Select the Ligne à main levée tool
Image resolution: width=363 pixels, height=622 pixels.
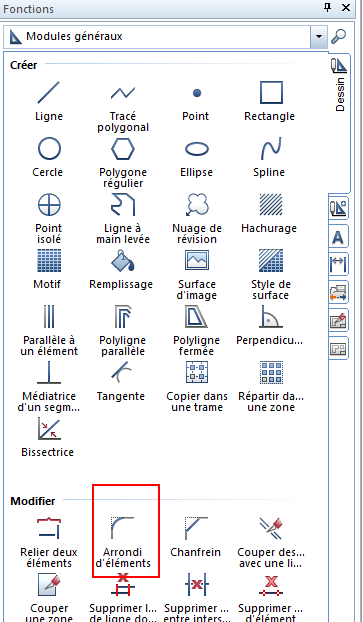[123, 217]
